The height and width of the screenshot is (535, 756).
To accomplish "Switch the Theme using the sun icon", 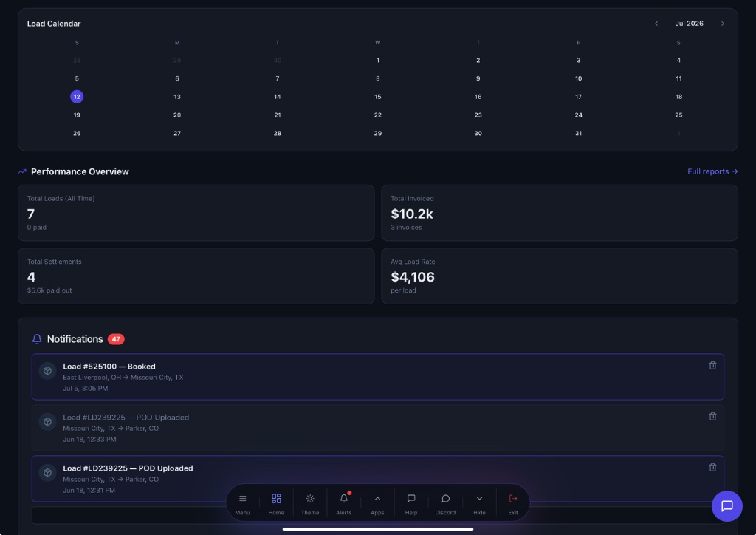I will coord(310,503).
